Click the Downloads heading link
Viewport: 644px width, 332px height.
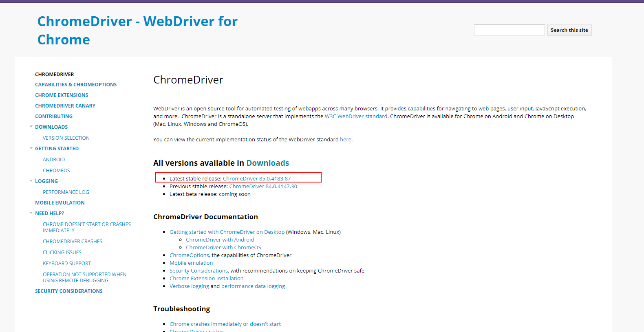click(267, 163)
